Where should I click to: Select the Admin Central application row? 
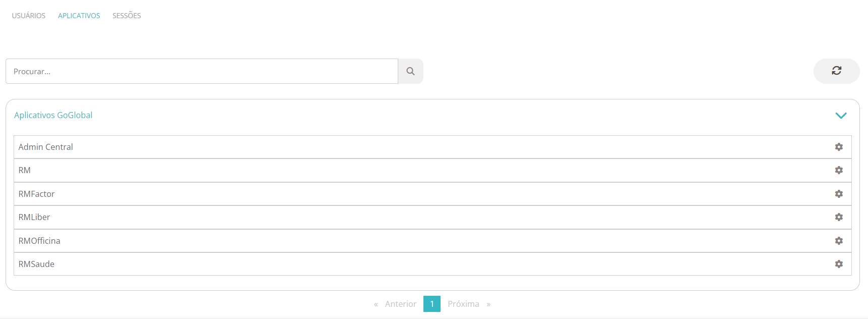coord(46,147)
